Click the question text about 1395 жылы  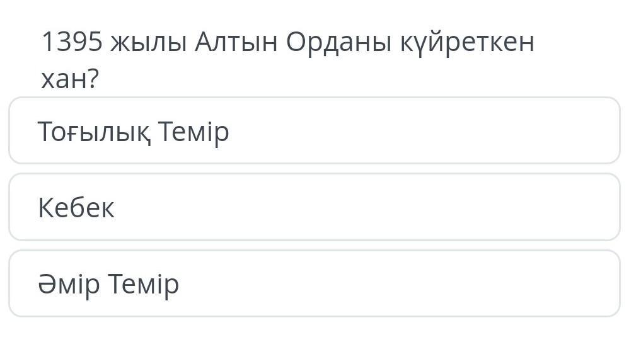[287, 60]
